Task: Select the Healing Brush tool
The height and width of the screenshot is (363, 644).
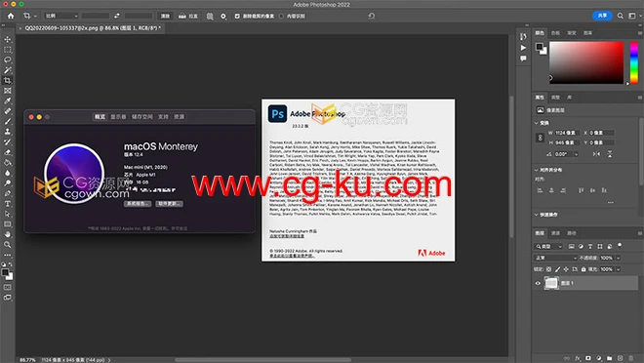Action: pos(8,111)
